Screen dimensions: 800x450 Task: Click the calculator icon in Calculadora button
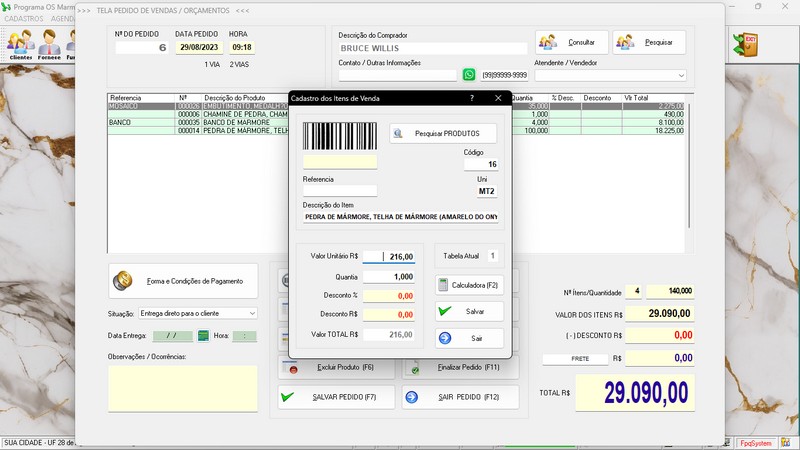(443, 285)
